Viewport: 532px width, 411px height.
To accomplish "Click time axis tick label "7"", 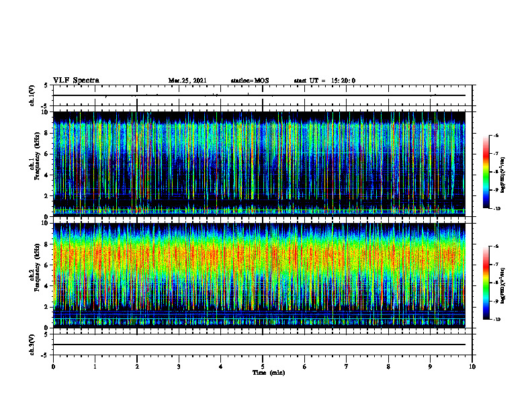I will pyautogui.click(x=347, y=367).
